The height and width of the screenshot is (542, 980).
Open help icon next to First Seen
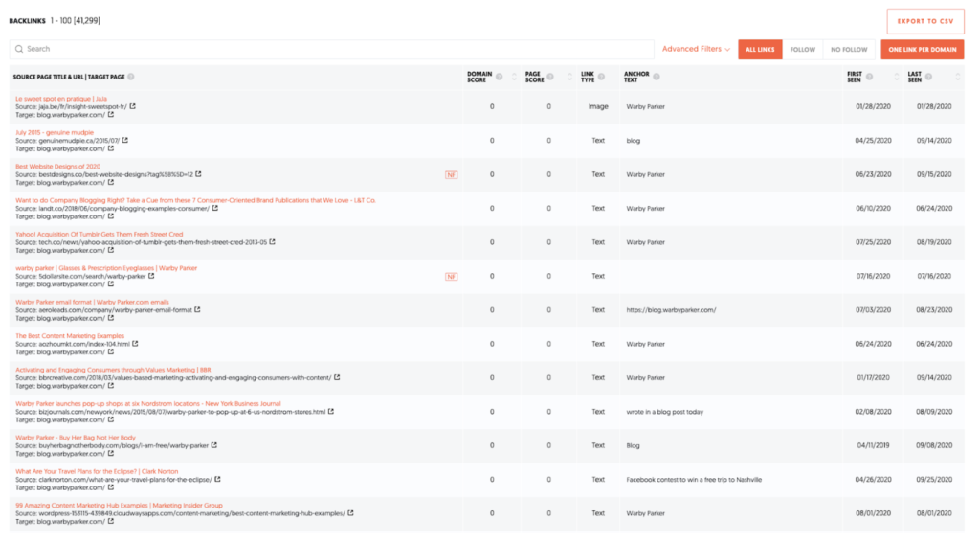[x=869, y=77]
